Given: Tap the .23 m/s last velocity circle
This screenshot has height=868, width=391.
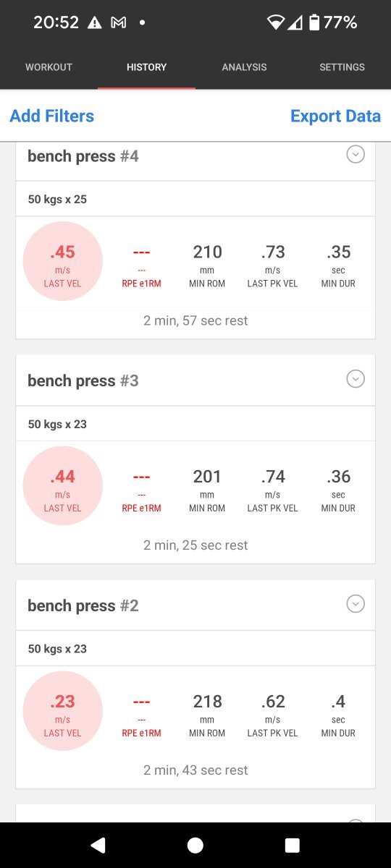Looking at the screenshot, I should [63, 711].
